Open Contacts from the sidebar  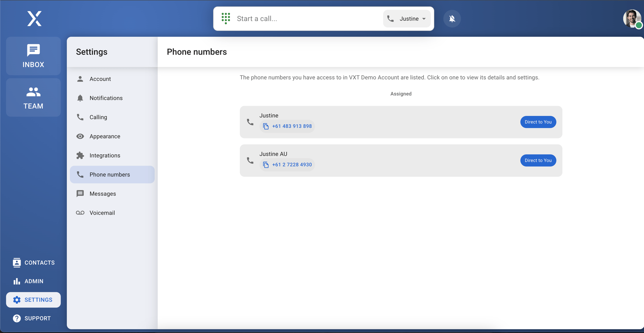33,262
